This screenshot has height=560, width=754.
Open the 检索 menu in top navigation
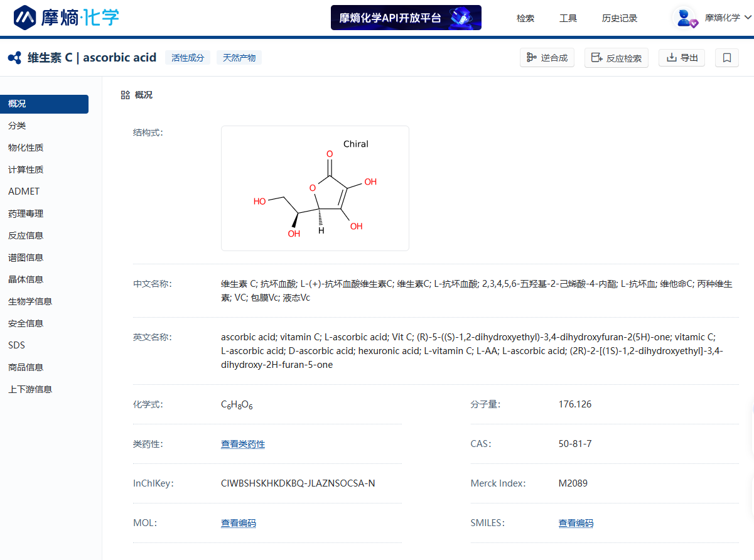525,18
